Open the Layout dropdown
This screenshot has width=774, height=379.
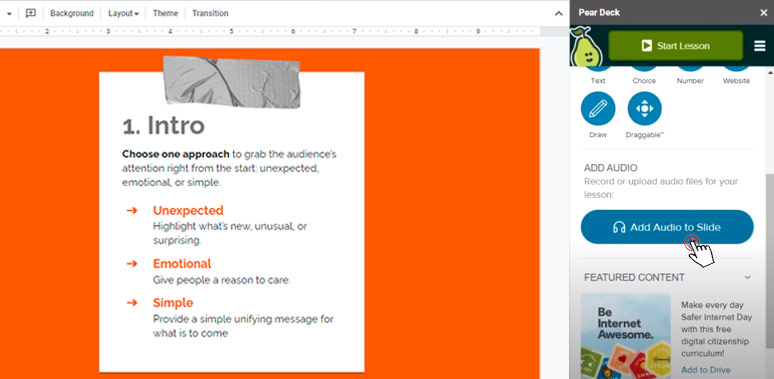pyautogui.click(x=123, y=13)
